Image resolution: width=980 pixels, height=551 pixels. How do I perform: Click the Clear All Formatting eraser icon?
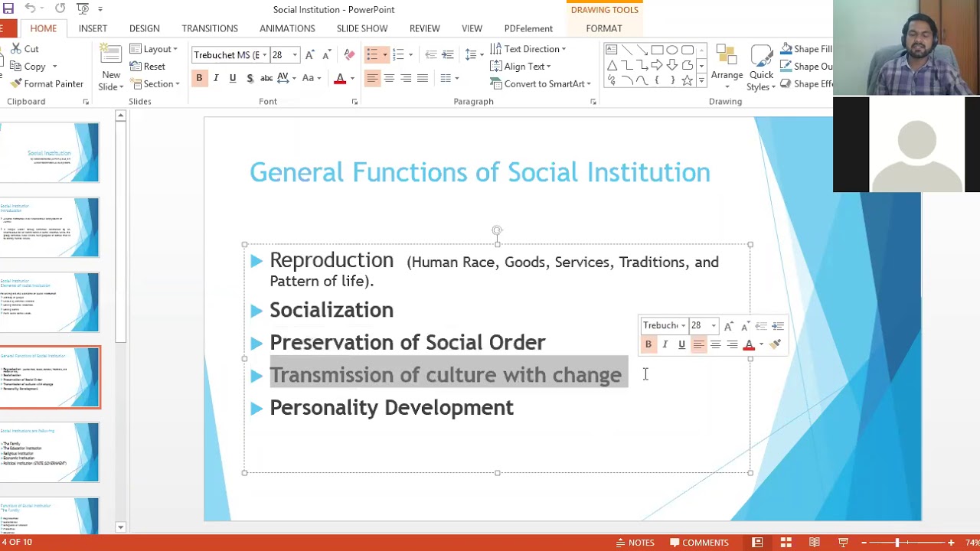349,55
